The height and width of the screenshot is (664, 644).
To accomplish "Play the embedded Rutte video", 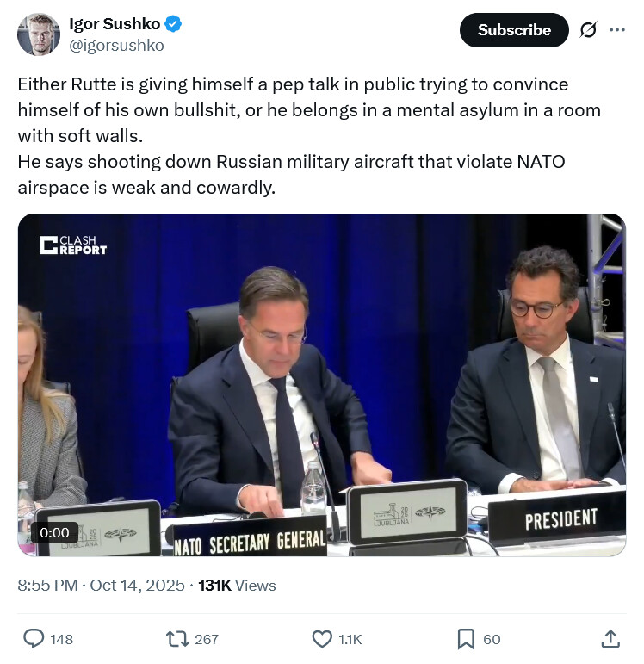I will click(322, 385).
